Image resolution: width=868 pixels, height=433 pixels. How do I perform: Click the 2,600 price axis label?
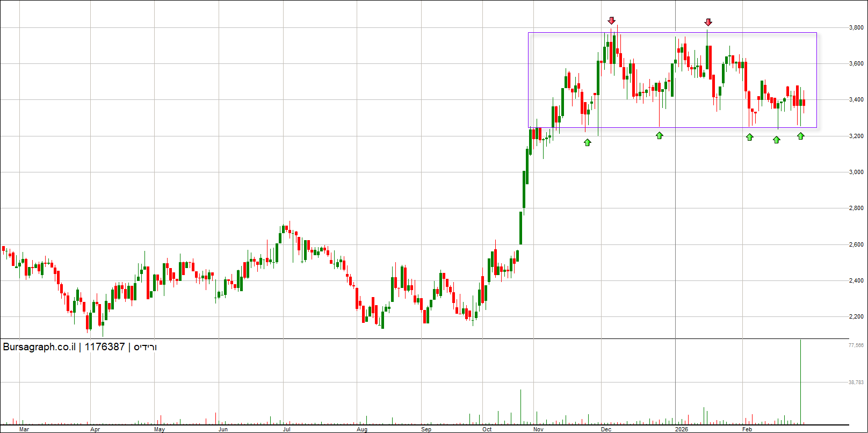(x=856, y=244)
